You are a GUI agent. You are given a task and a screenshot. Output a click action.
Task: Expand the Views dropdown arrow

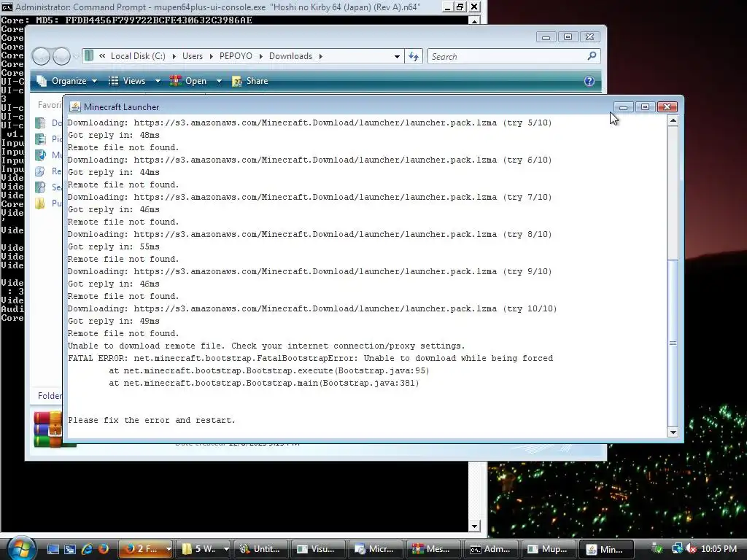tap(158, 82)
